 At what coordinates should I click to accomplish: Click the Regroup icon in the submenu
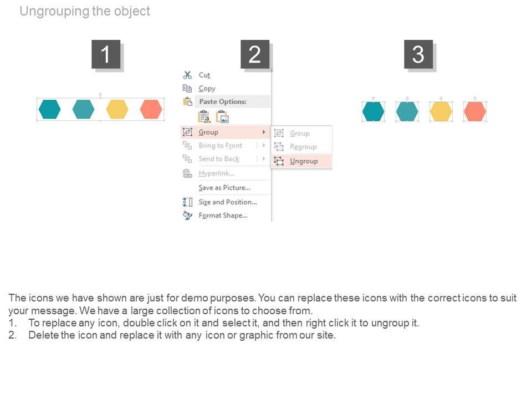pos(279,147)
